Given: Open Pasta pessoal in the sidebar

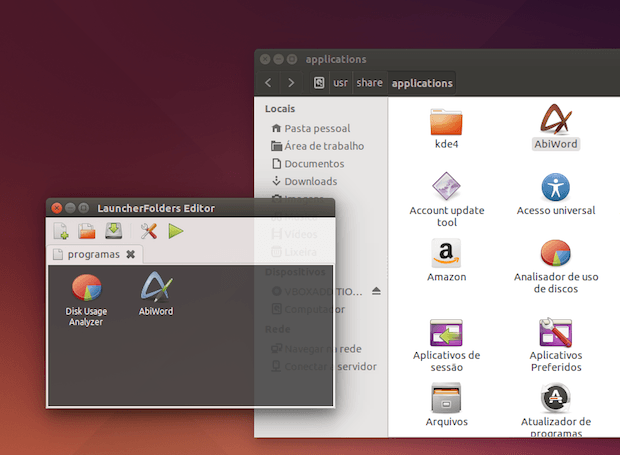Looking at the screenshot, I should [x=311, y=128].
